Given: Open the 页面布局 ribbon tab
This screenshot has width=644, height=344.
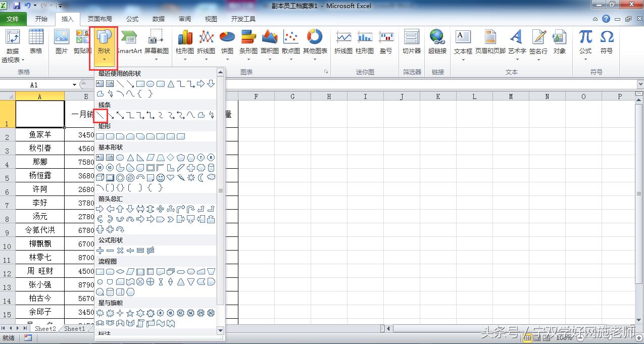Looking at the screenshot, I should [x=100, y=19].
